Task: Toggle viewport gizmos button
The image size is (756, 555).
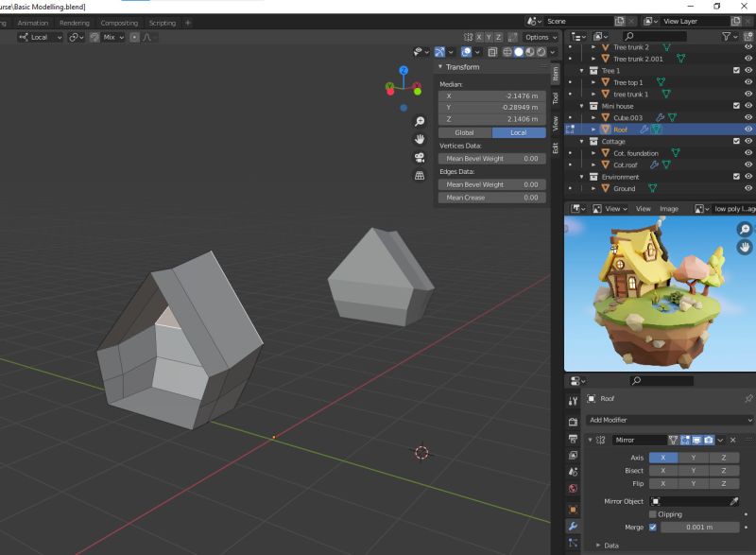Action: (439, 52)
